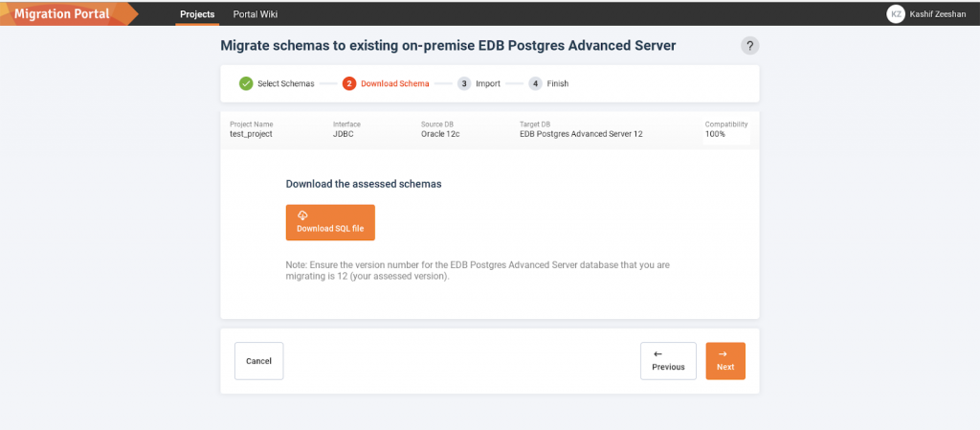
Task: Click the help question mark icon
Action: (x=749, y=46)
